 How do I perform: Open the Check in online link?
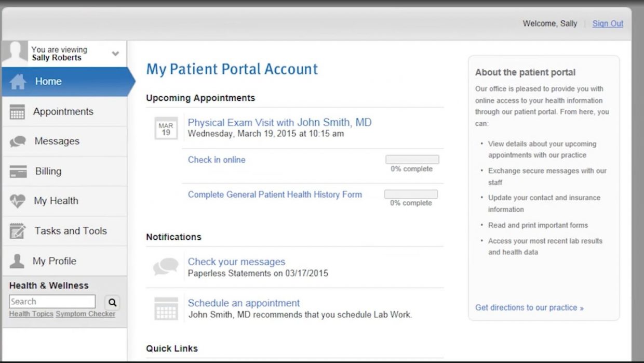(217, 160)
